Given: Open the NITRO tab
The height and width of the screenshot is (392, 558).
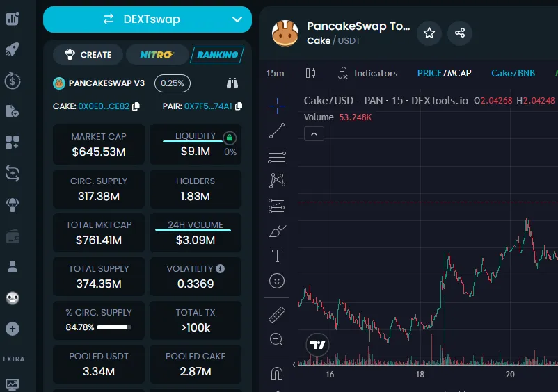Looking at the screenshot, I should coord(157,55).
